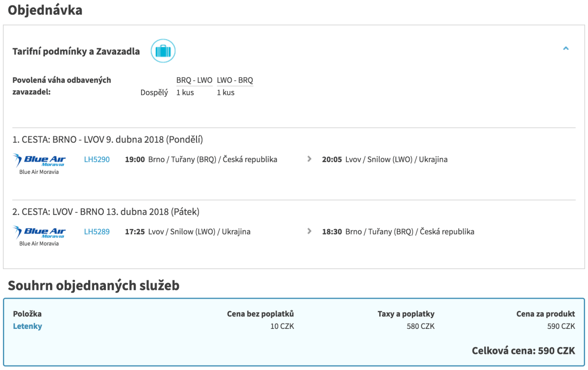This screenshot has height=370, width=588.
Task: Select the BRQ - LWO baggage column header
Action: coord(194,80)
